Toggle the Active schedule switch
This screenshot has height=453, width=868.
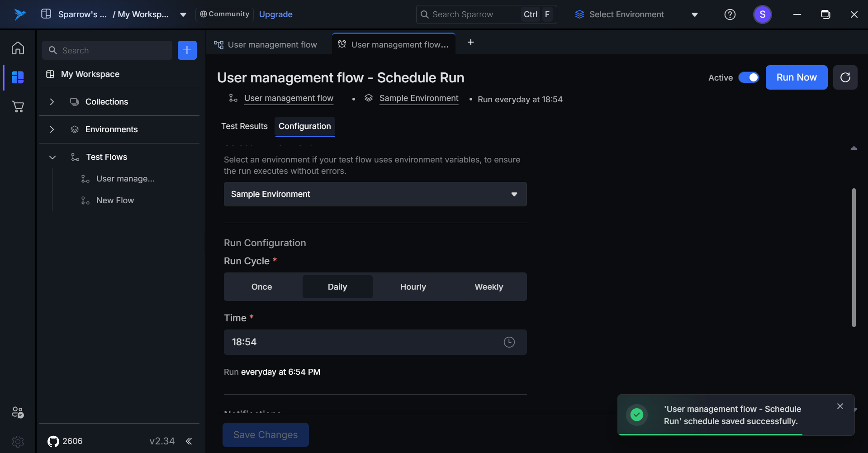click(749, 77)
